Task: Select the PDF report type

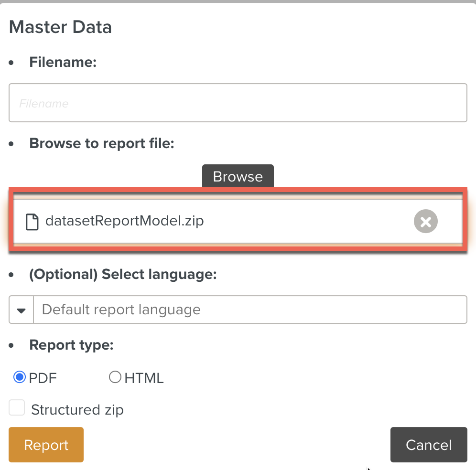Action: click(19, 377)
